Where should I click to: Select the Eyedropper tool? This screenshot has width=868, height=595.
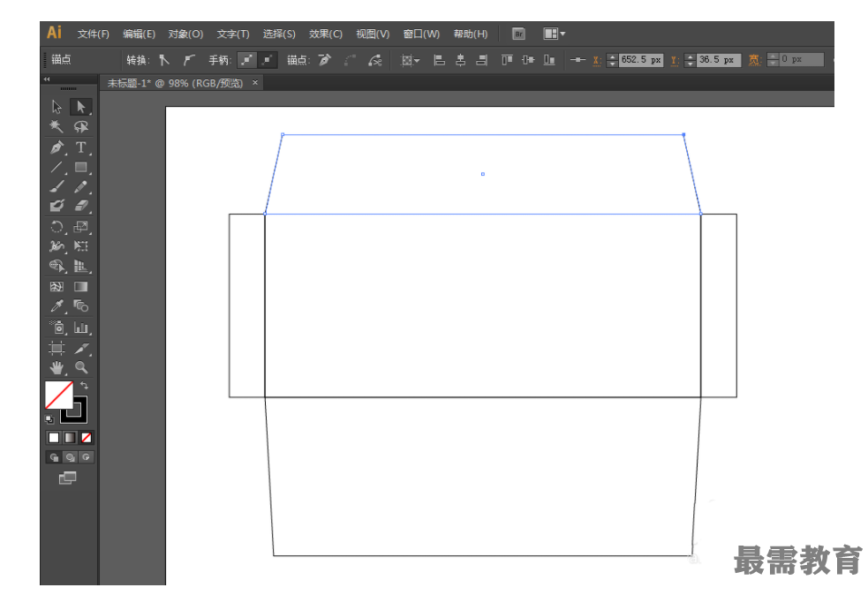tap(57, 306)
